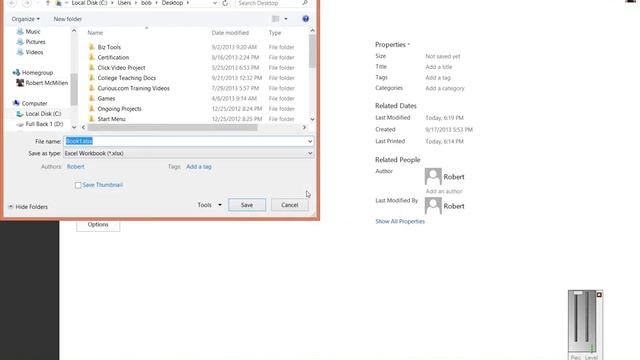Close the recording level widget
The height and width of the screenshot is (360, 640).
pos(599,295)
